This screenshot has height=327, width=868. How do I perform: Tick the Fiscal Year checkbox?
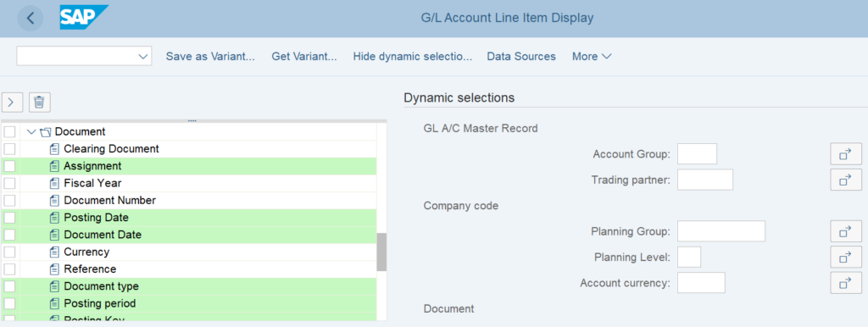pyautogui.click(x=9, y=183)
